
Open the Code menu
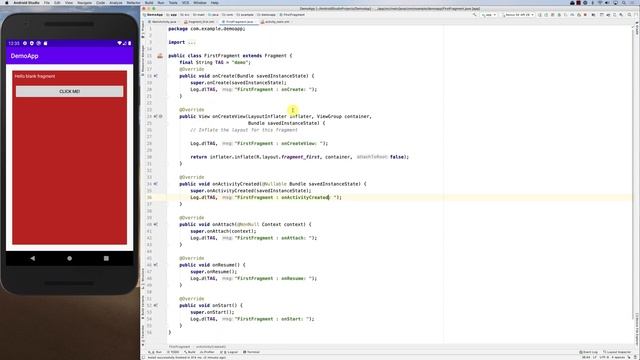pos(100,2)
